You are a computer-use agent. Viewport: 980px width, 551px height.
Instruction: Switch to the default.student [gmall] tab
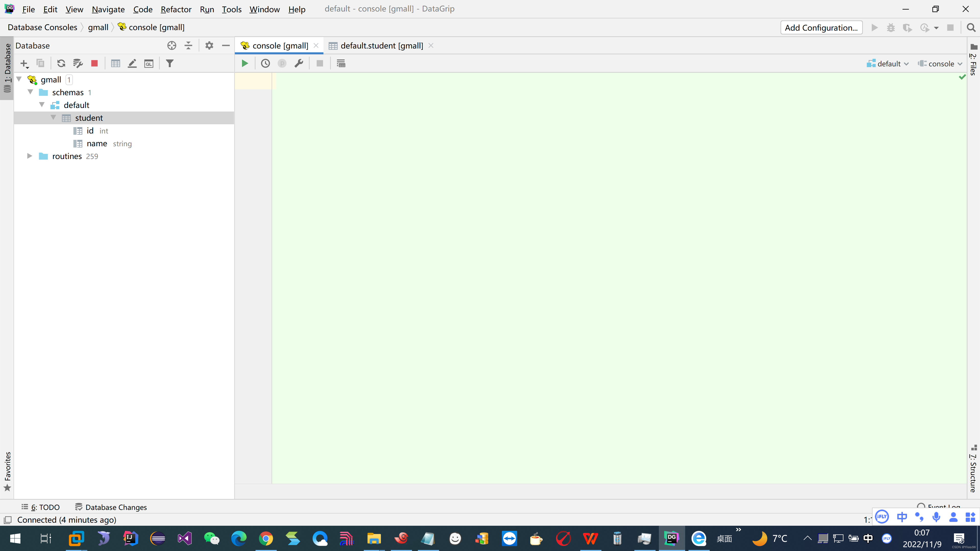(x=381, y=46)
